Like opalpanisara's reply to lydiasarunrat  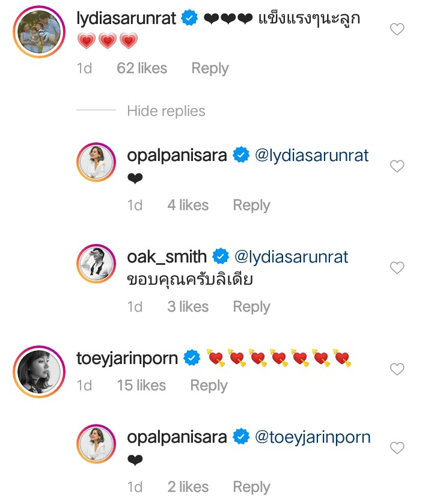[397, 166]
